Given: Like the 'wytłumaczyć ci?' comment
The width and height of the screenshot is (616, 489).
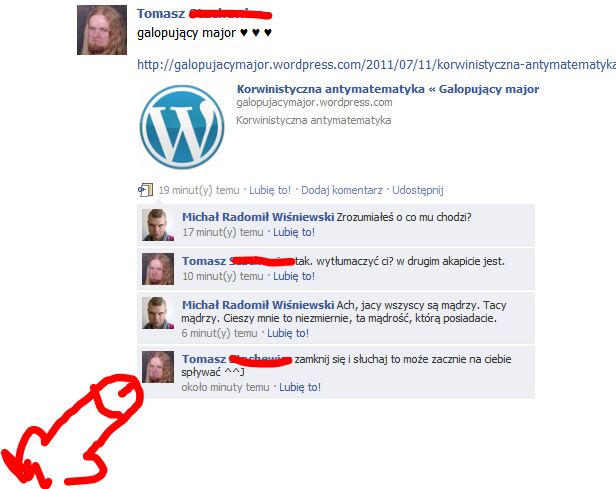Looking at the screenshot, I should [294, 277].
